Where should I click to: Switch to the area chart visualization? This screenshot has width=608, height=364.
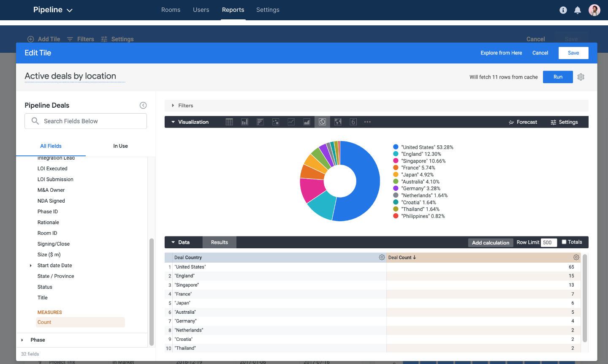pyautogui.click(x=307, y=122)
